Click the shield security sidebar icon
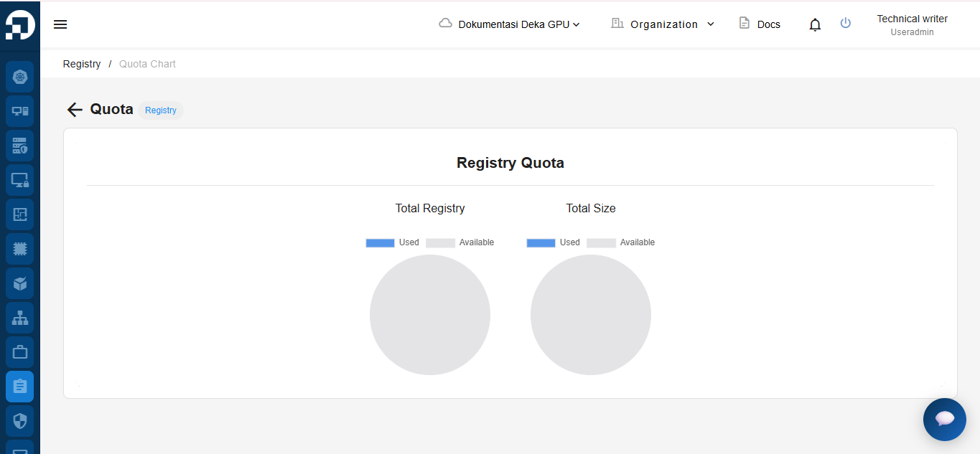 20,420
